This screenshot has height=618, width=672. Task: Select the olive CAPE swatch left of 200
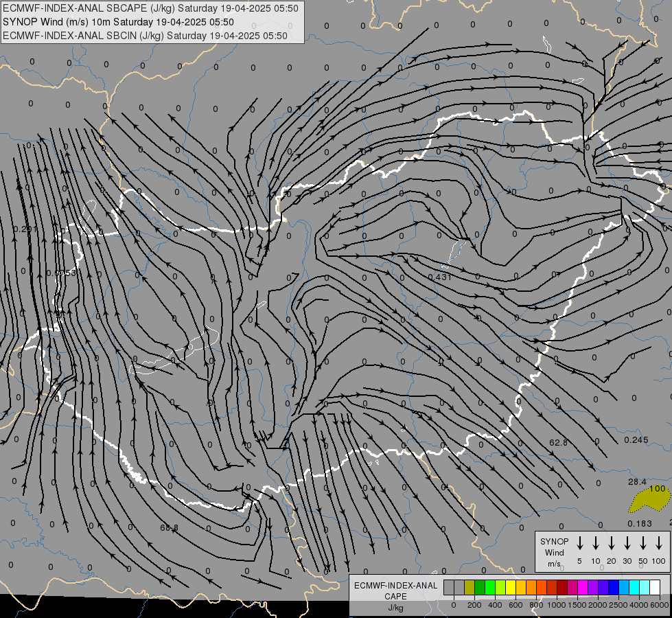point(470,587)
